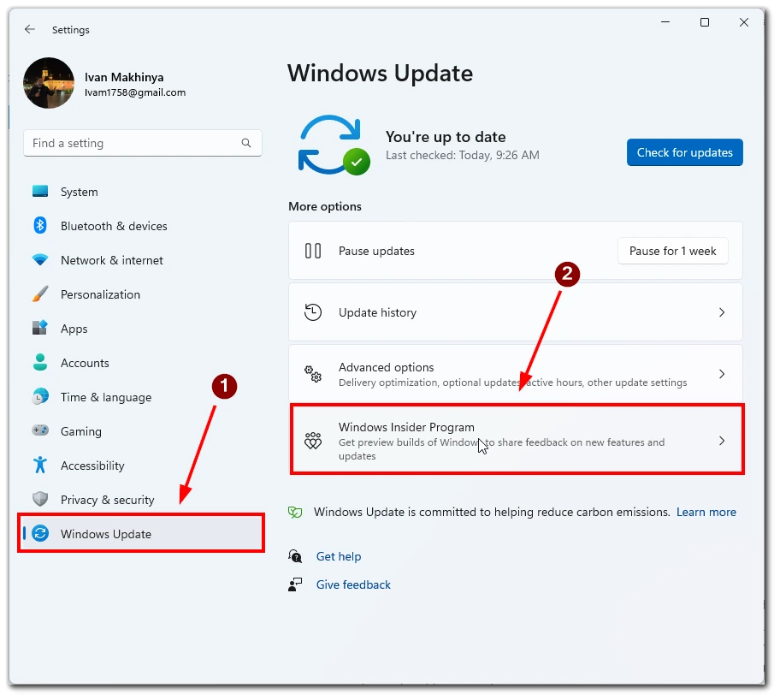Click the user profile picture

click(x=49, y=83)
